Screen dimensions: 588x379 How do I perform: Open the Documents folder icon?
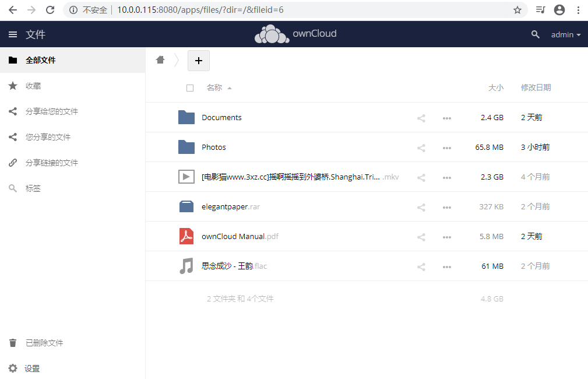click(x=186, y=117)
